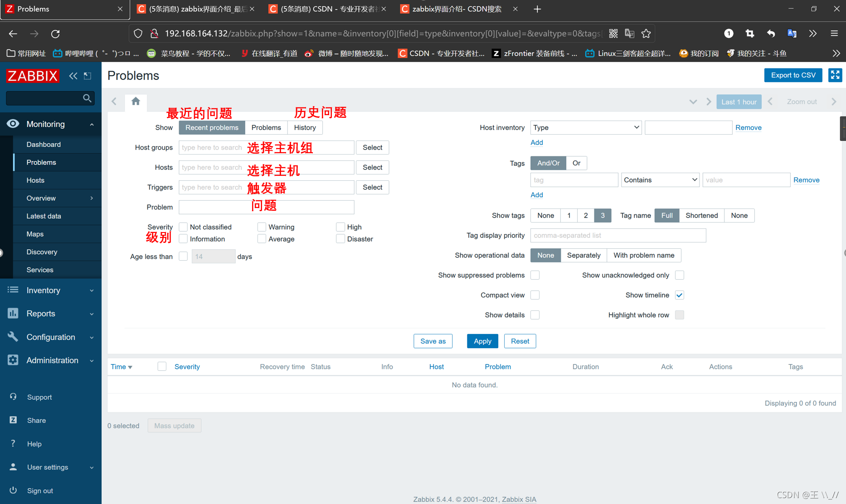Open Dashboard in the sidebar
The image size is (846, 504).
tap(44, 144)
